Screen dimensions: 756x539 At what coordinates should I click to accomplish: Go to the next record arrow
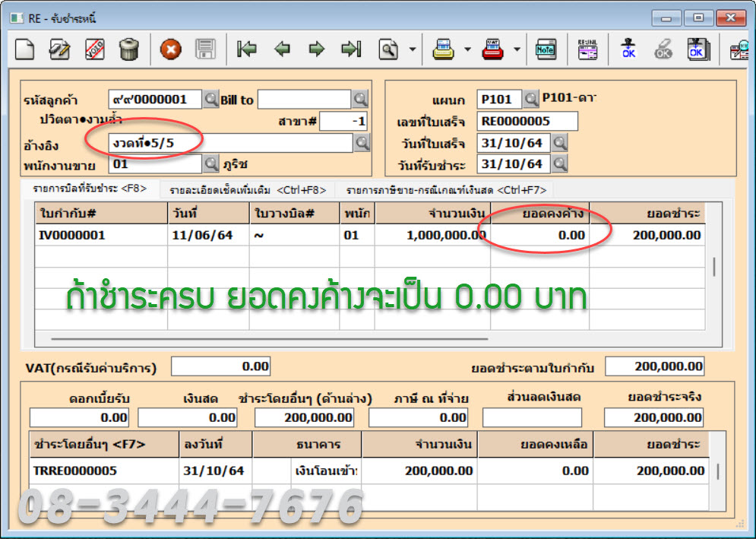(316, 49)
